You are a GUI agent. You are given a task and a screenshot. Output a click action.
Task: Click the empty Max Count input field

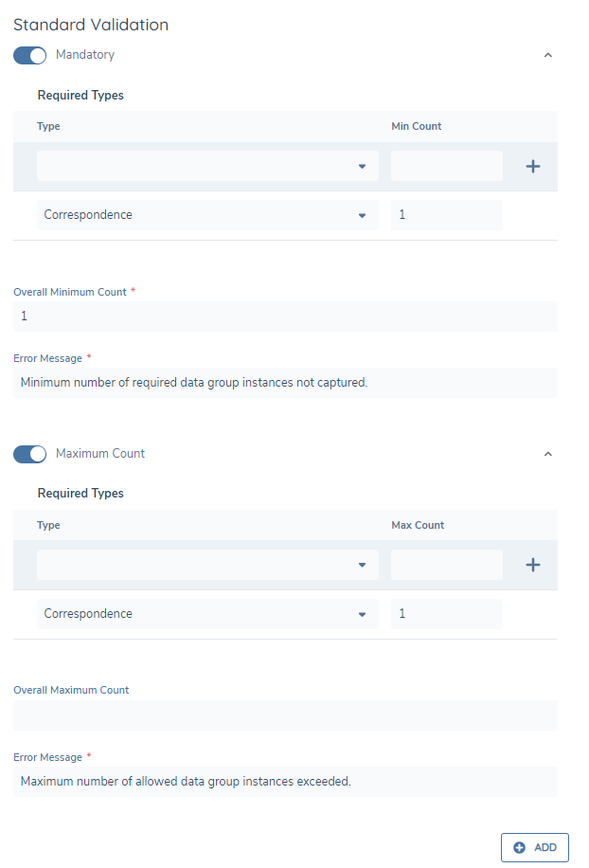point(446,565)
